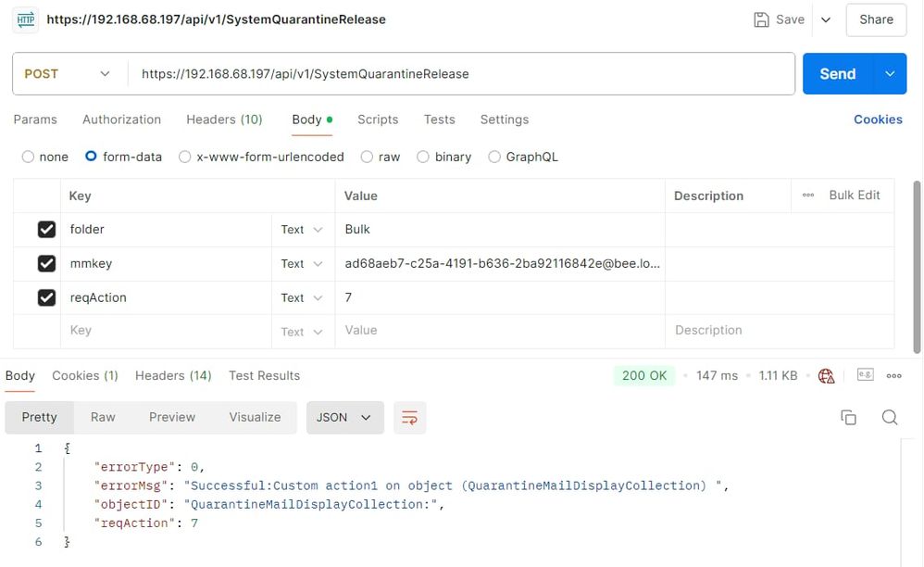
Task: Toggle word wrap for response
Action: [x=409, y=418]
